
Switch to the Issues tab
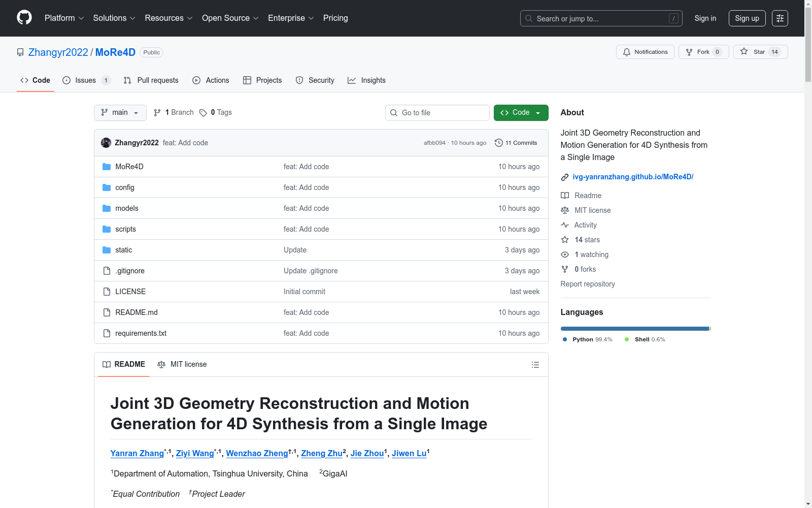click(86, 80)
